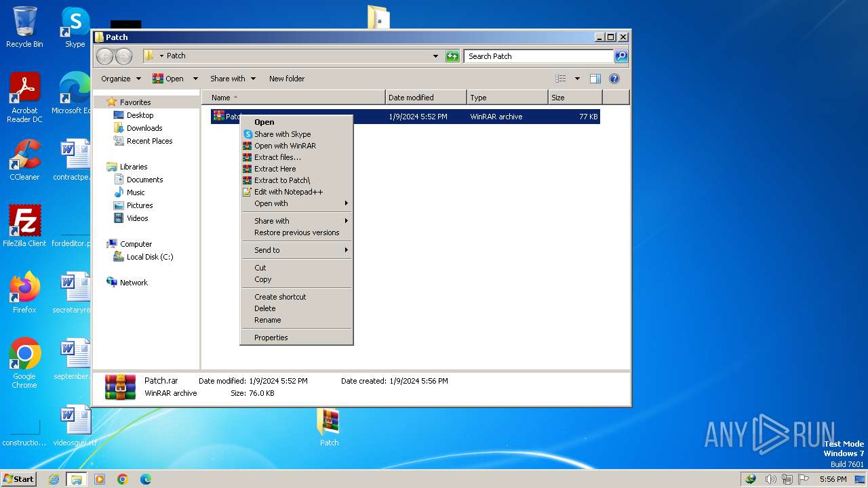868x488 pixels.
Task: Select the Patch archive icon on desktop
Action: pos(329,428)
